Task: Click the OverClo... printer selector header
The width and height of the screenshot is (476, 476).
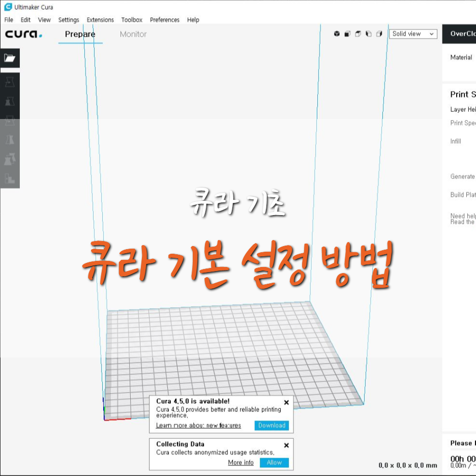Action: 459,34
